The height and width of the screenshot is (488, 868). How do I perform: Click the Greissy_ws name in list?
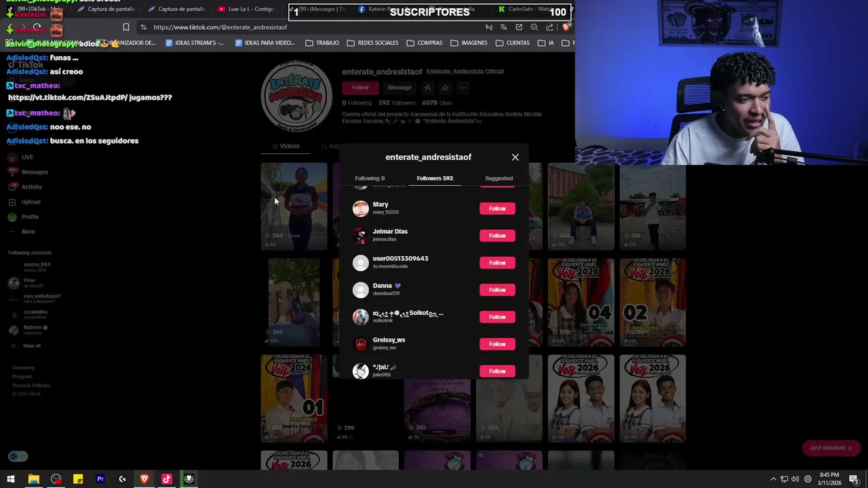[389, 340]
